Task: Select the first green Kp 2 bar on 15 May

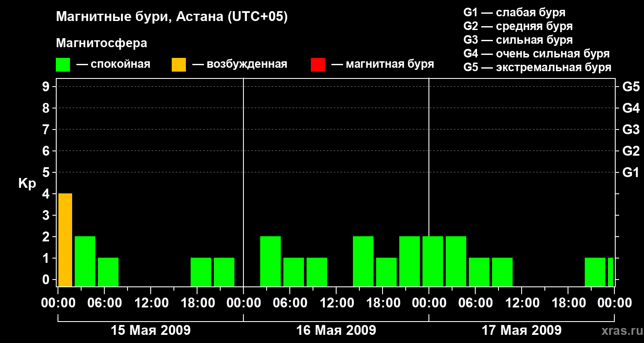Action: point(85,261)
